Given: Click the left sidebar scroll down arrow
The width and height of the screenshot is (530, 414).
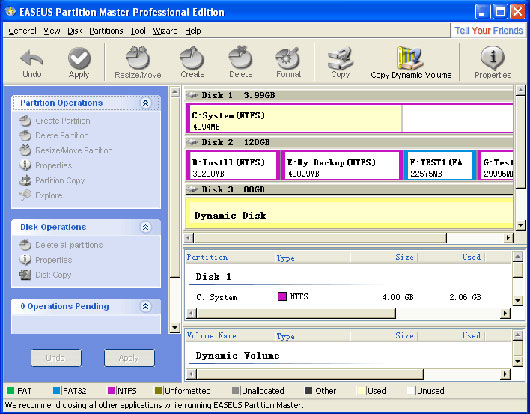Looking at the screenshot, I should (x=175, y=327).
